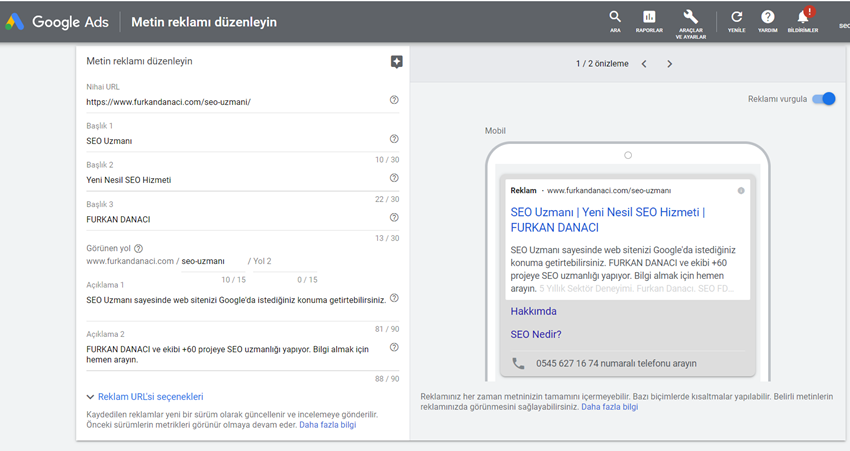Edit the seo-uzmanı path field
The width and height of the screenshot is (850, 451).
click(x=213, y=261)
